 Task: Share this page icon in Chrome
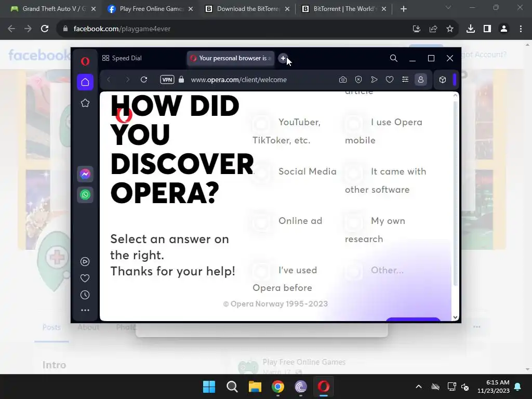pyautogui.click(x=433, y=29)
